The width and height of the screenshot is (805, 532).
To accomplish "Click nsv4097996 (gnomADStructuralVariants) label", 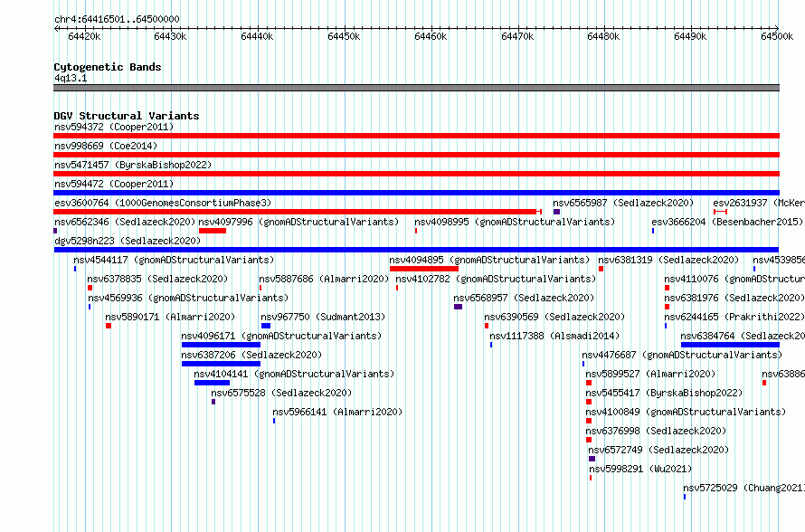I will point(298,222).
